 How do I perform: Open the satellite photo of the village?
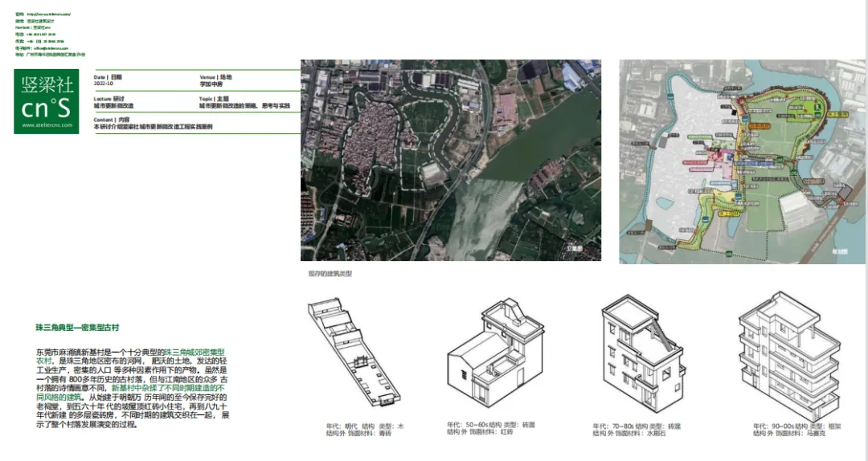pyautogui.click(x=451, y=160)
